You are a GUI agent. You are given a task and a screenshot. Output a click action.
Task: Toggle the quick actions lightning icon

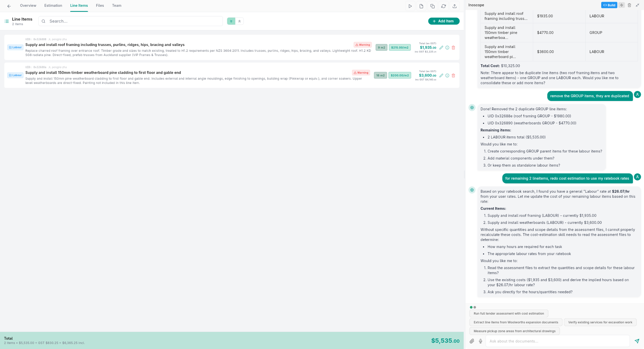coord(621,5)
